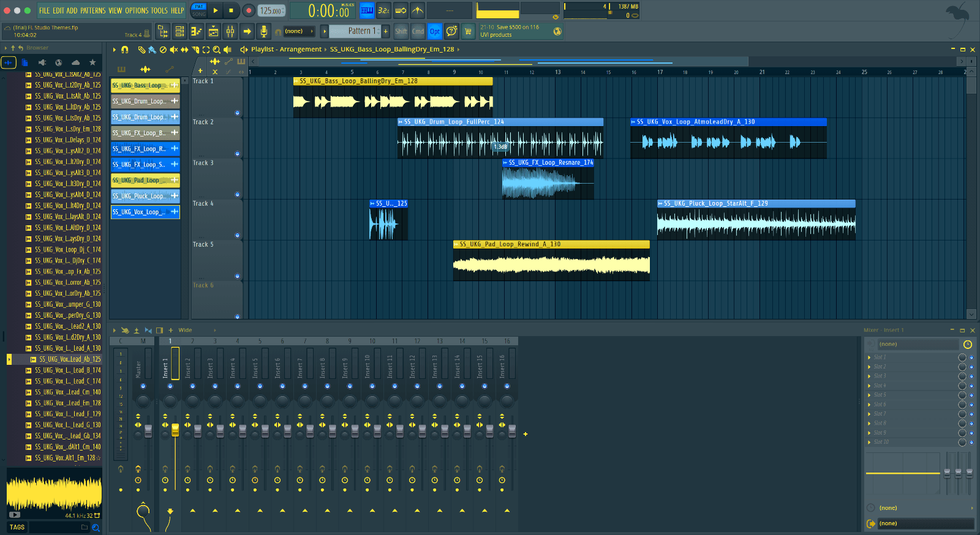Click the Record button
This screenshot has width=980, height=535.
[x=249, y=10]
